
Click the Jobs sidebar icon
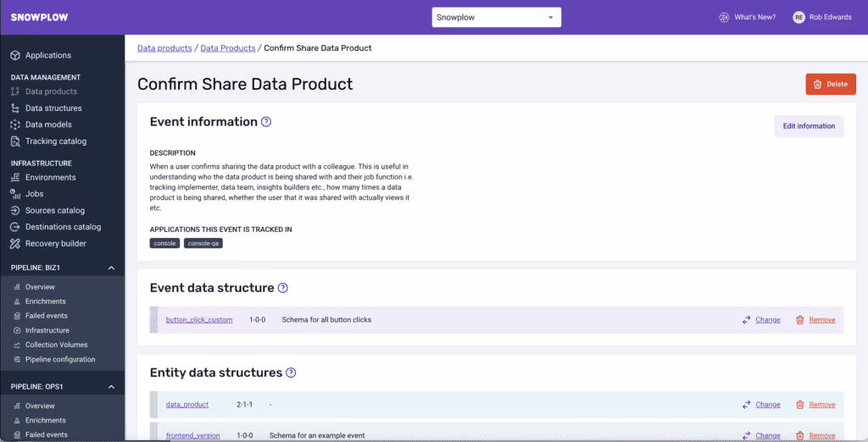click(15, 194)
